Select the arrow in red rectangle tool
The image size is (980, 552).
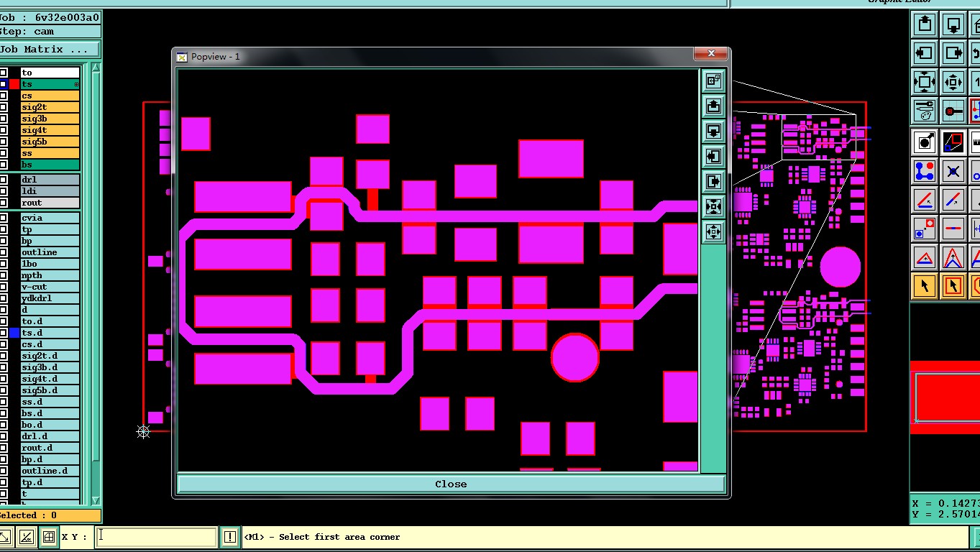(x=953, y=286)
